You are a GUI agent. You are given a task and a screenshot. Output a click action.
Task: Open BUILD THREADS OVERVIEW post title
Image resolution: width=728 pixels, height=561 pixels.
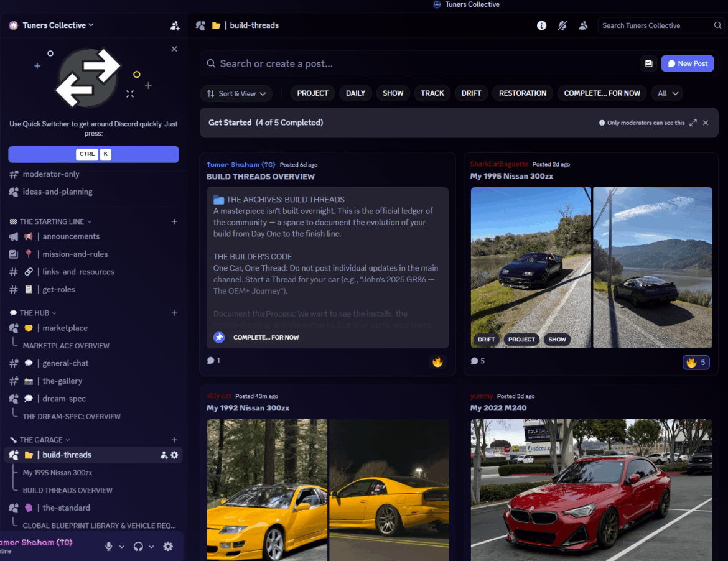[261, 177]
